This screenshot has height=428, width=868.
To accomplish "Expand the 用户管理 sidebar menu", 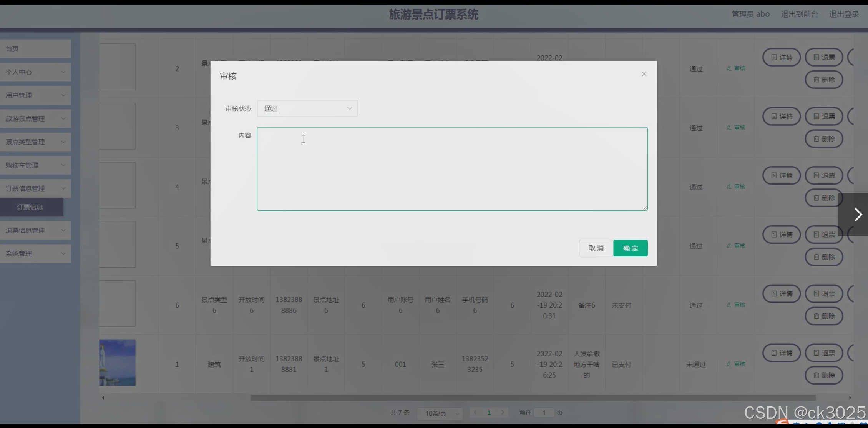I will 35,95.
